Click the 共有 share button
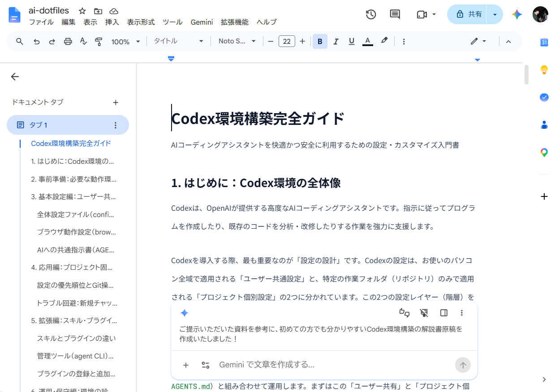The width and height of the screenshot is (555, 392). coord(467,14)
